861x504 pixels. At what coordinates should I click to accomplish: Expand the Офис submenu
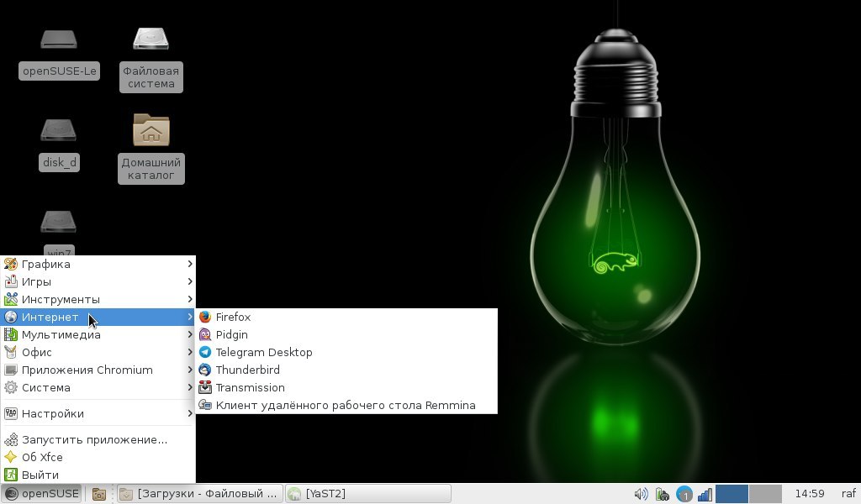[x=98, y=352]
